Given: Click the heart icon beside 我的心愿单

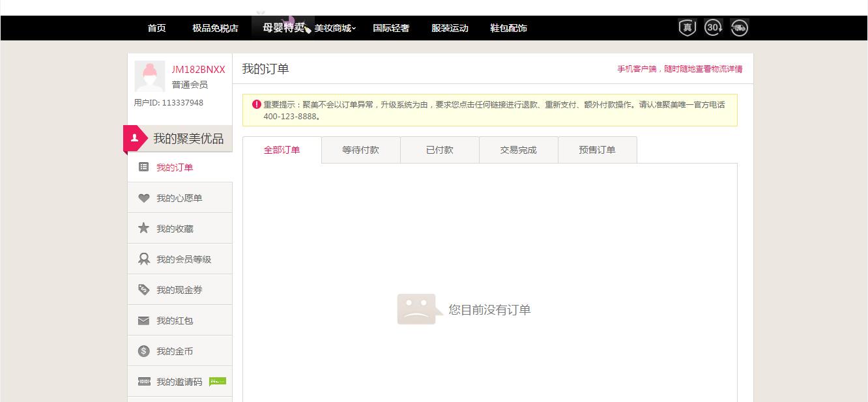Looking at the screenshot, I should coord(144,198).
